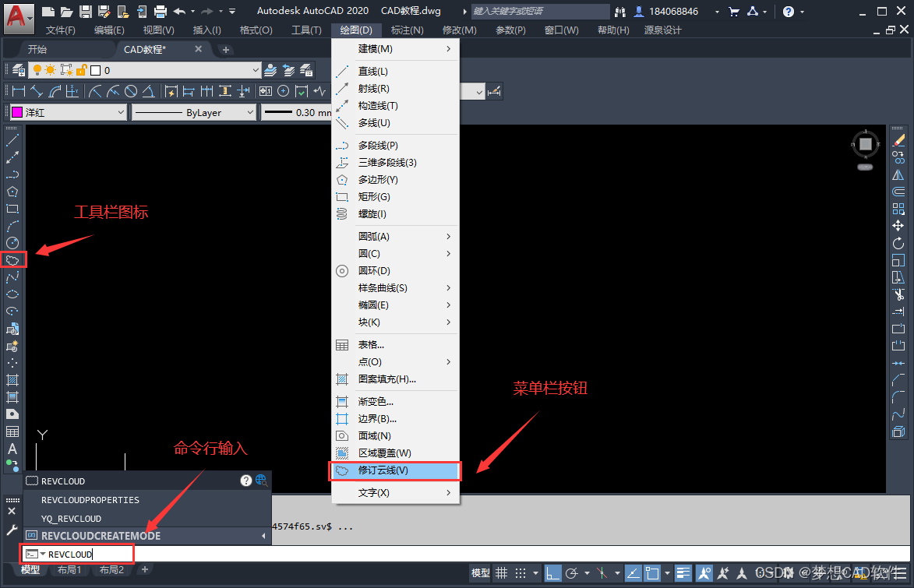The height and width of the screenshot is (588, 914).
Task: Select the Hatch tool in left toolbar
Action: tap(12, 381)
